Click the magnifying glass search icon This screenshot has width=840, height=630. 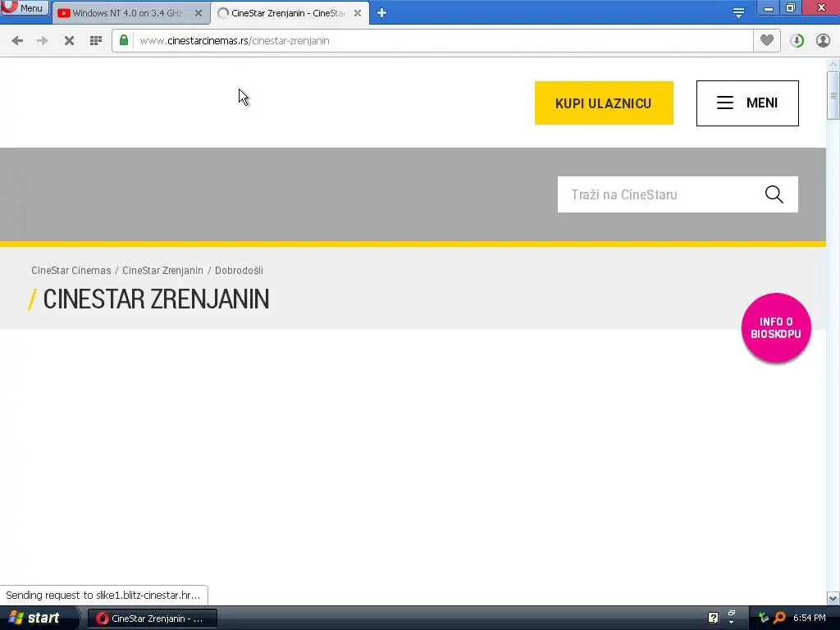pos(774,194)
